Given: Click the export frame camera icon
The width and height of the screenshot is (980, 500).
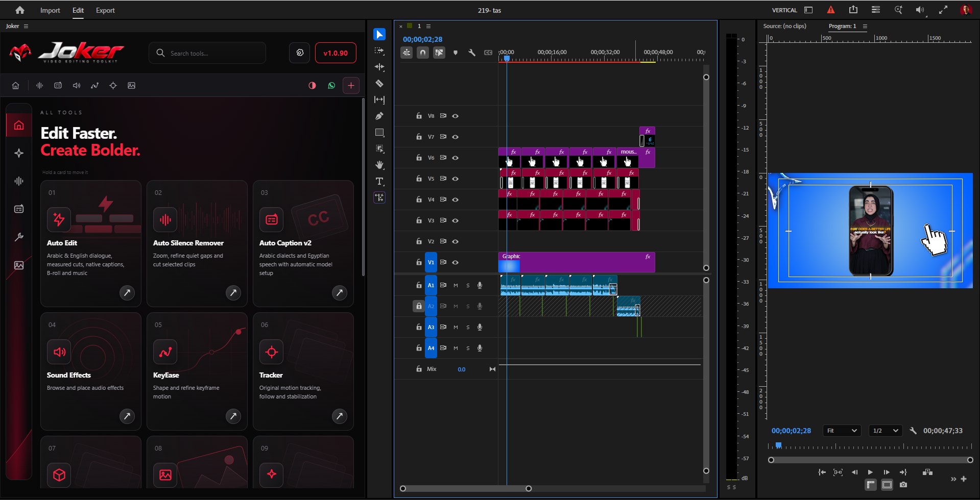Looking at the screenshot, I should 903,485.
